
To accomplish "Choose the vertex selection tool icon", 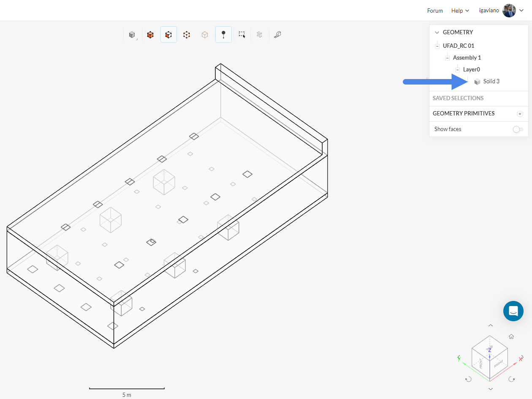I will 187,35.
